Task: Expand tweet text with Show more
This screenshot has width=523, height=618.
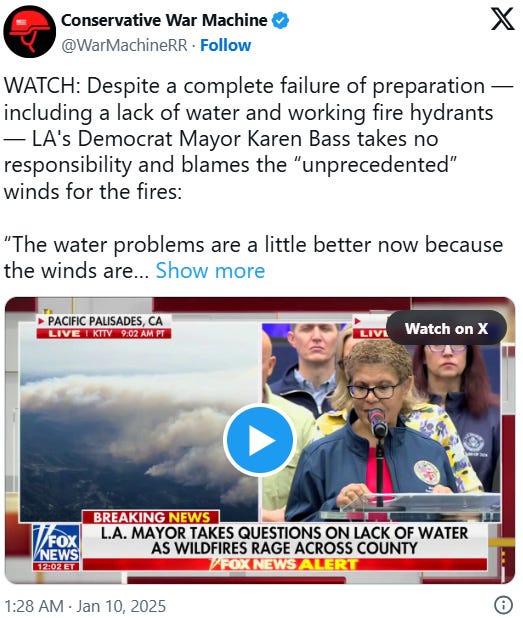Action: pos(210,271)
